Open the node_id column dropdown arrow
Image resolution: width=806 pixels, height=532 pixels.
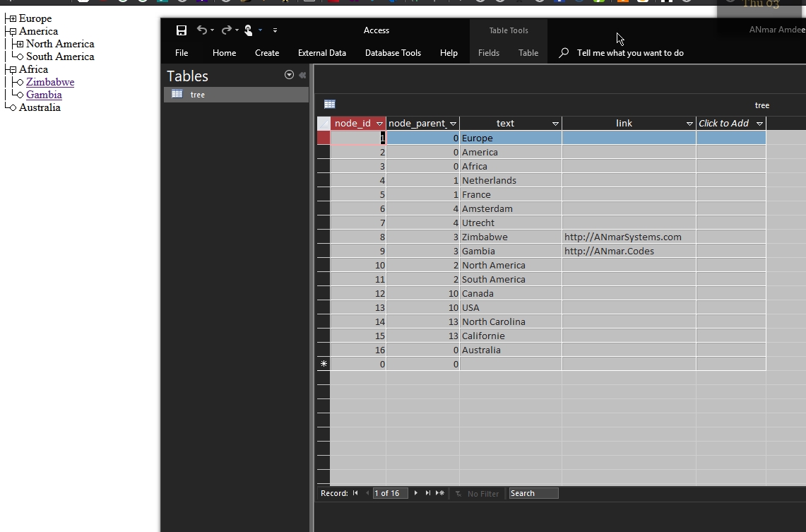click(x=380, y=124)
